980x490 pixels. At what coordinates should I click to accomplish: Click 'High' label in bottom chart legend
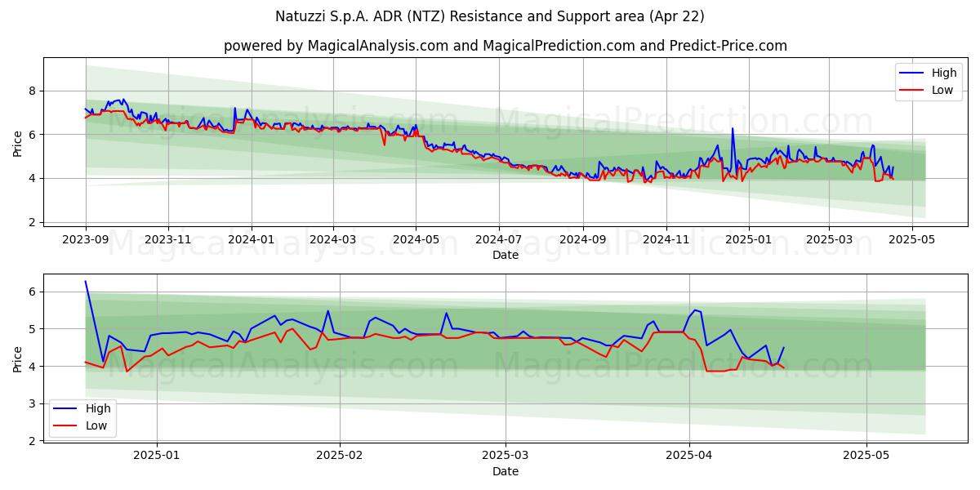pyautogui.click(x=99, y=408)
